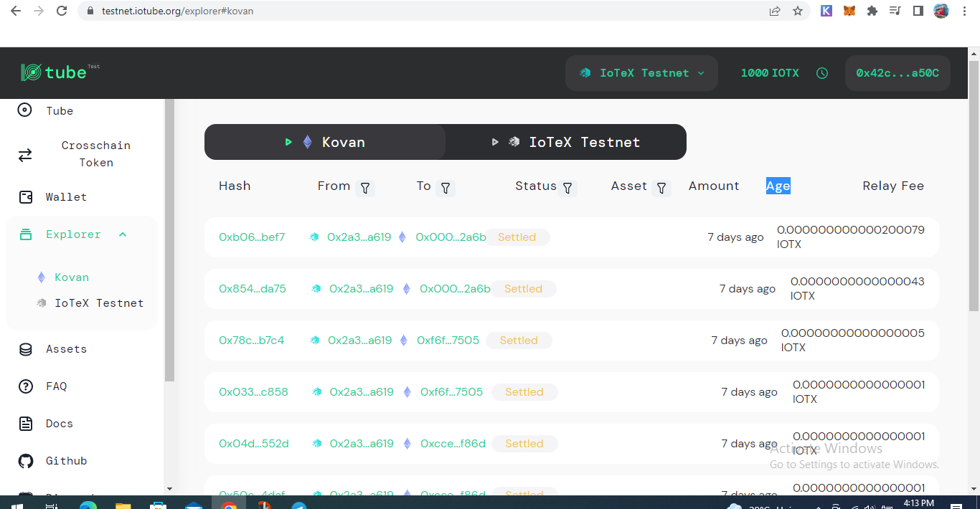
Task: Open transaction history clock icon in header
Action: [x=822, y=73]
